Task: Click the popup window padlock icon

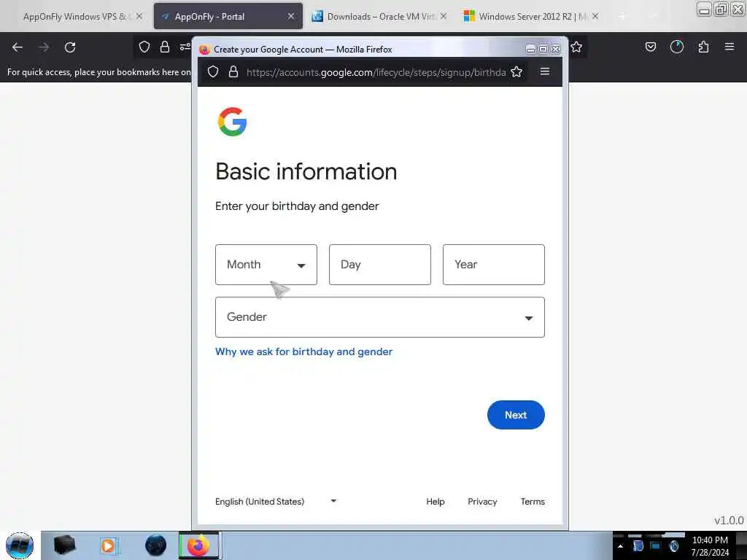Action: (x=233, y=72)
